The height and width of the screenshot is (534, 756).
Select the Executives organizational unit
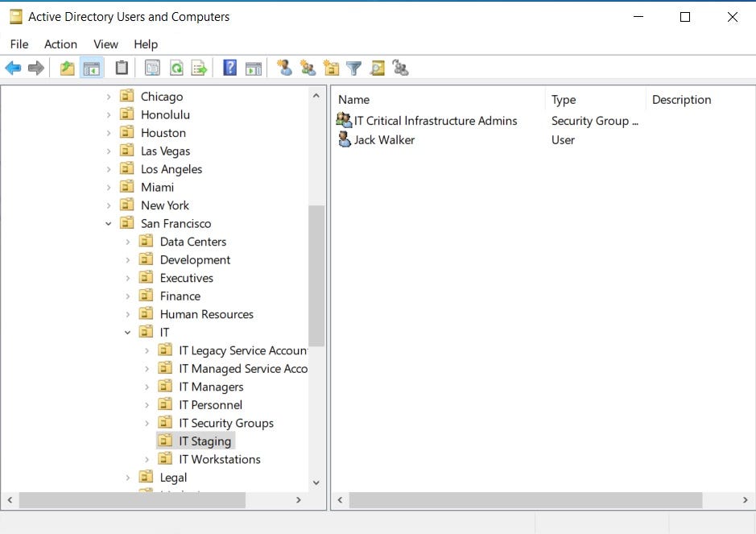[x=187, y=279]
